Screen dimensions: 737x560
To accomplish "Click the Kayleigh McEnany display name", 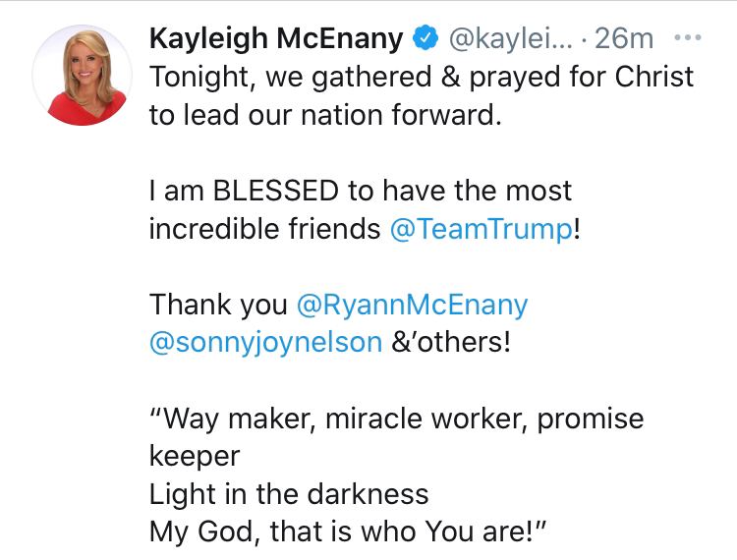I will [276, 39].
